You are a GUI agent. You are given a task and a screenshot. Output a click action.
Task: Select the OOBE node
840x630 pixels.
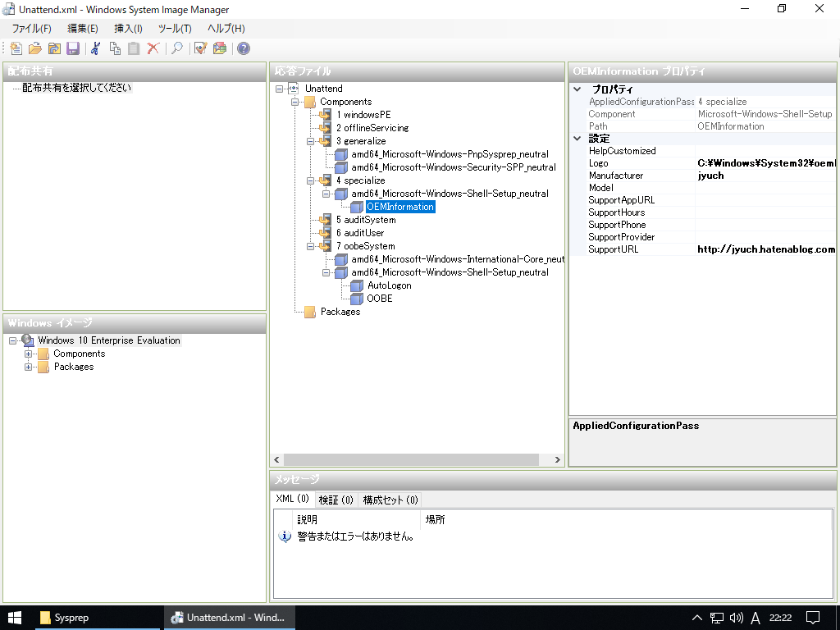coord(379,299)
